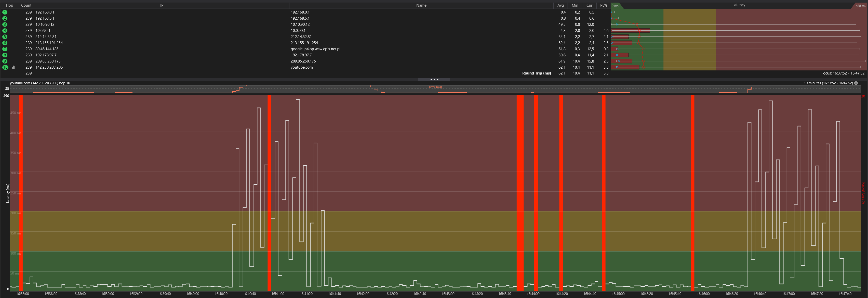The width and height of the screenshot is (868, 298).
Task: Click the packet loss bar before 16:46:00
Action: click(x=692, y=193)
